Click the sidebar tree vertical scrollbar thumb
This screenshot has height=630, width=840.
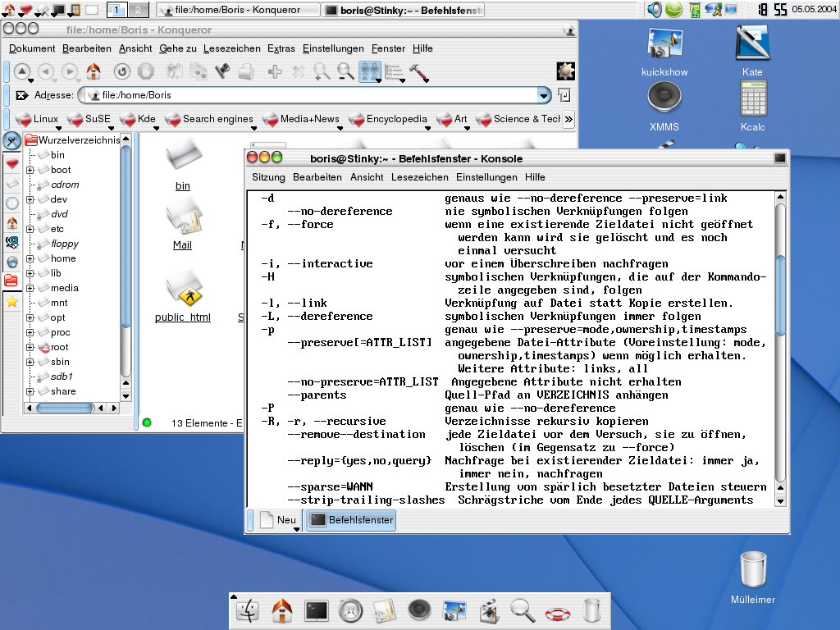[x=126, y=236]
